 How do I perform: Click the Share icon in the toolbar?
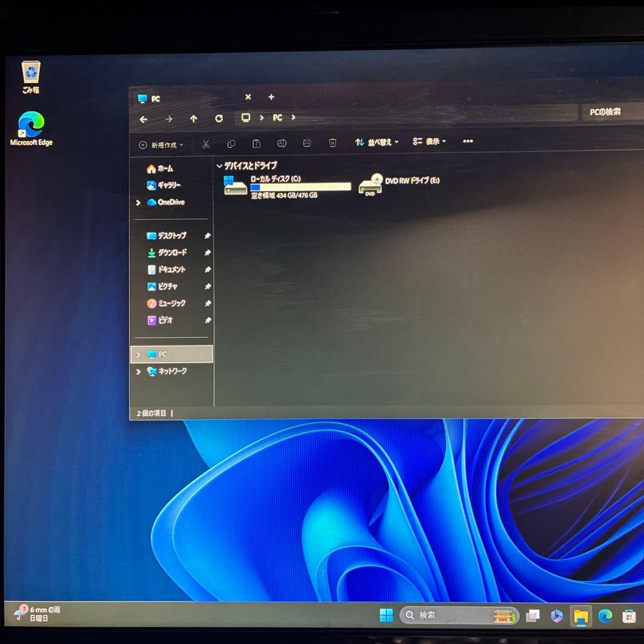pyautogui.click(x=306, y=143)
